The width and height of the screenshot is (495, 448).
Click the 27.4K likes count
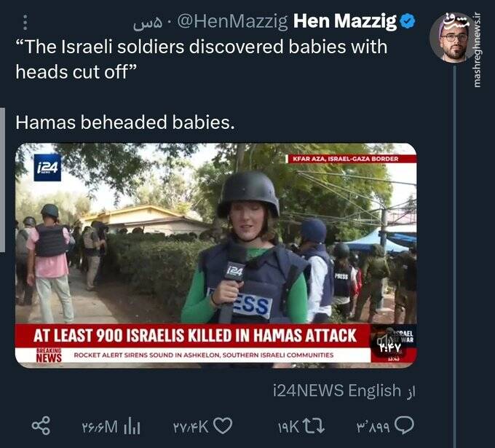[x=191, y=425]
